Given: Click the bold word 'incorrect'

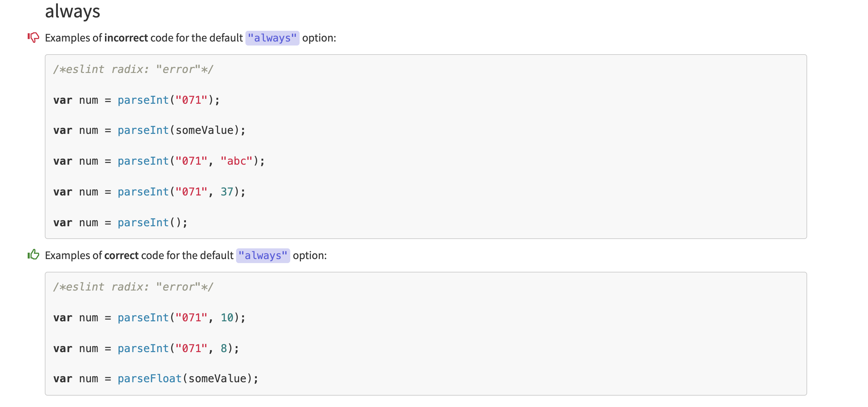Looking at the screenshot, I should 126,38.
